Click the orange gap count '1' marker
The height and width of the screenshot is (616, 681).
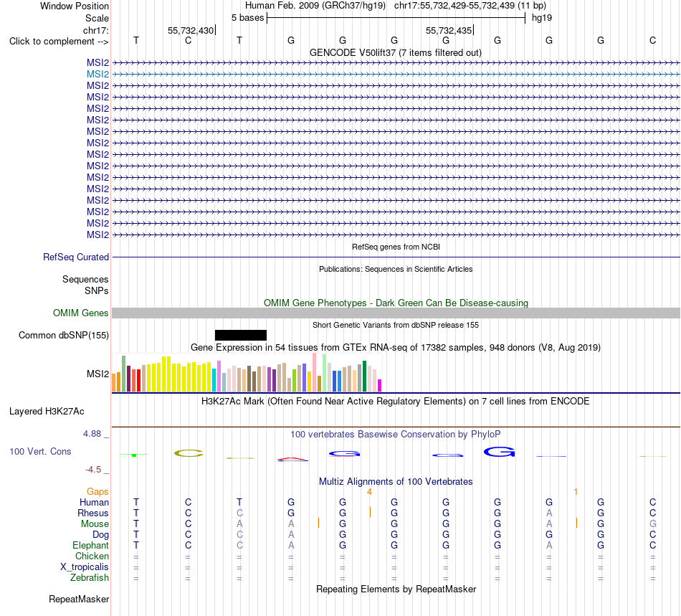pos(576,492)
